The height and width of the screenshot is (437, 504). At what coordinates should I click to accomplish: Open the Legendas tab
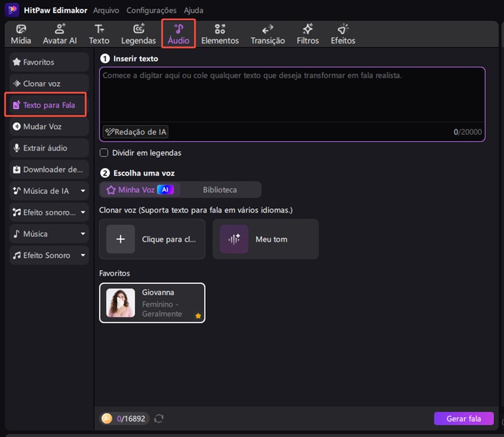point(138,34)
